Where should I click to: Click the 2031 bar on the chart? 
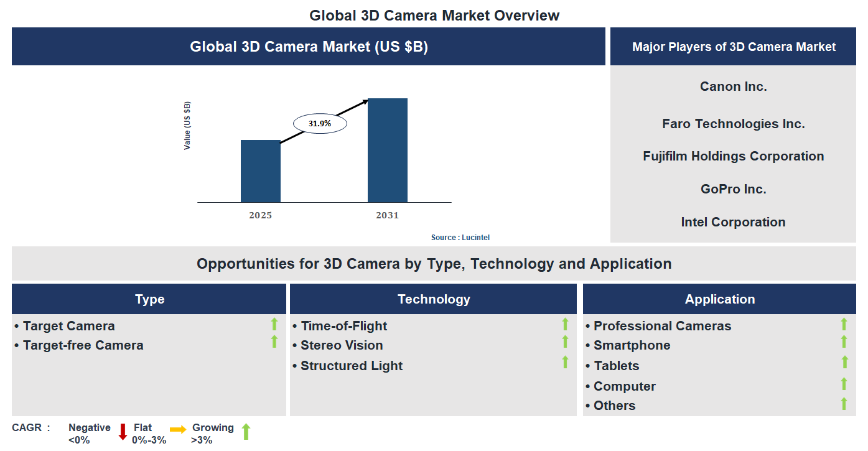coord(388,149)
